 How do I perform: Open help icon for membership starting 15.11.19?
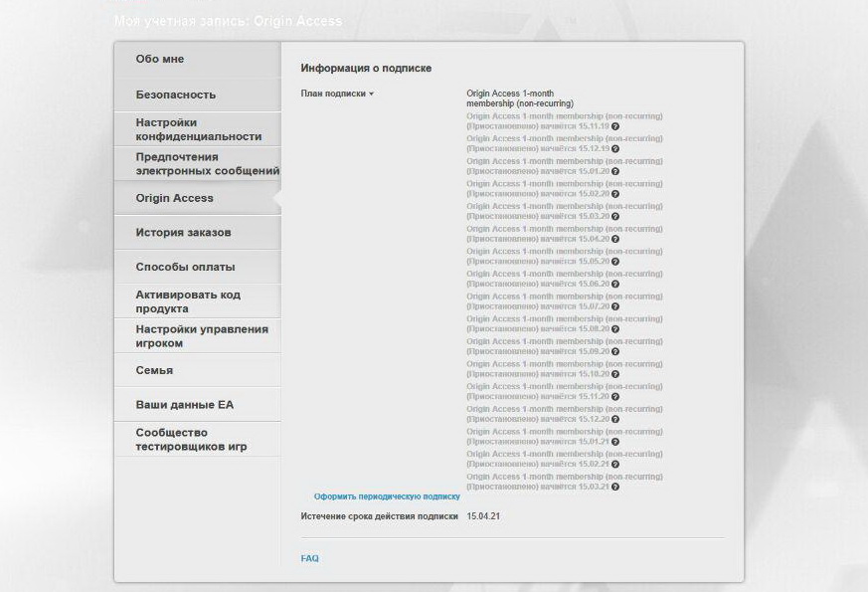tap(615, 126)
